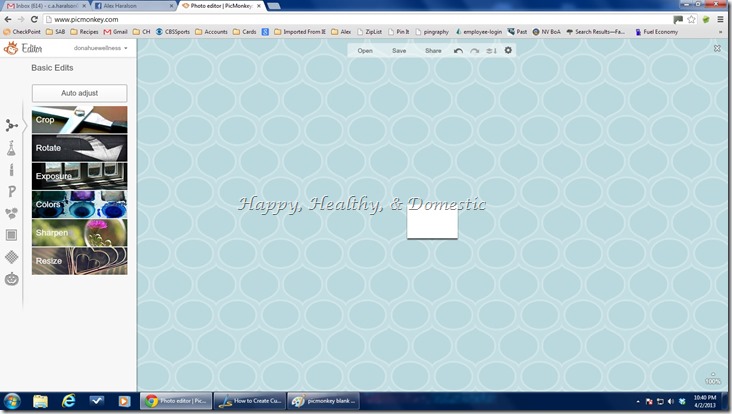This screenshot has width=732, height=414.
Task: Open the employee-login bookmark
Action: [479, 32]
